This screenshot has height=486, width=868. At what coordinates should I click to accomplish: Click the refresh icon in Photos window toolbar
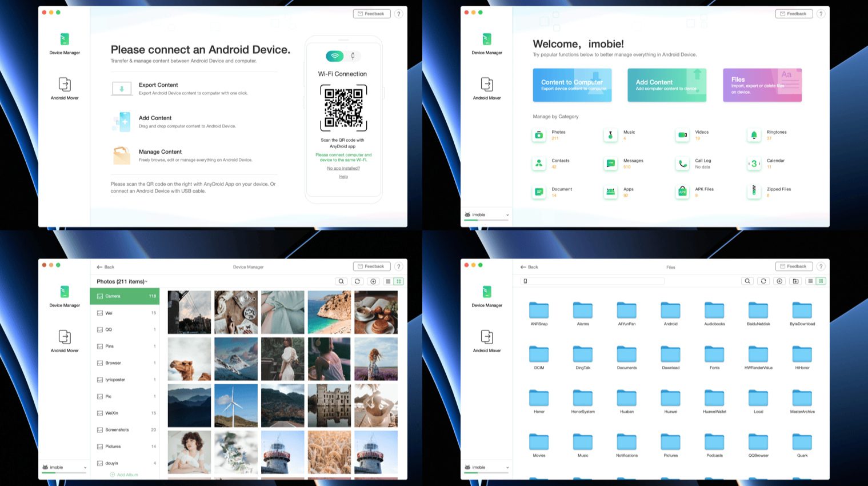click(x=357, y=281)
